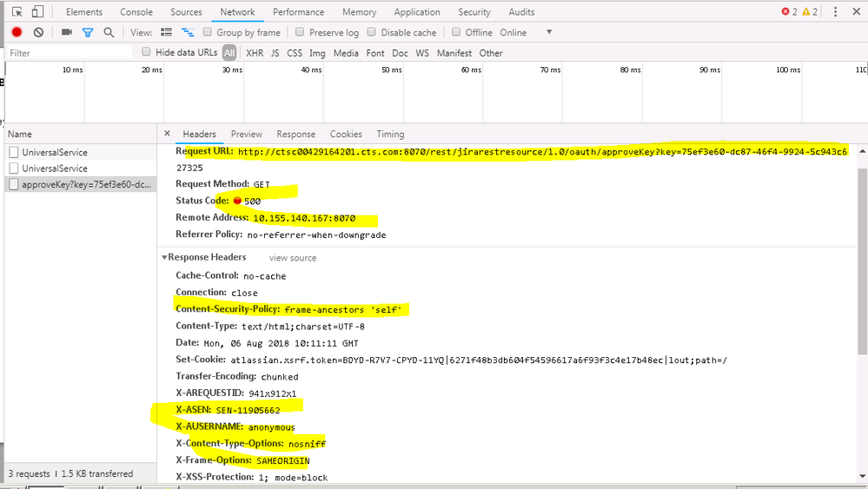The image size is (868, 489).
Task: Filter requests by Media
Action: click(346, 53)
